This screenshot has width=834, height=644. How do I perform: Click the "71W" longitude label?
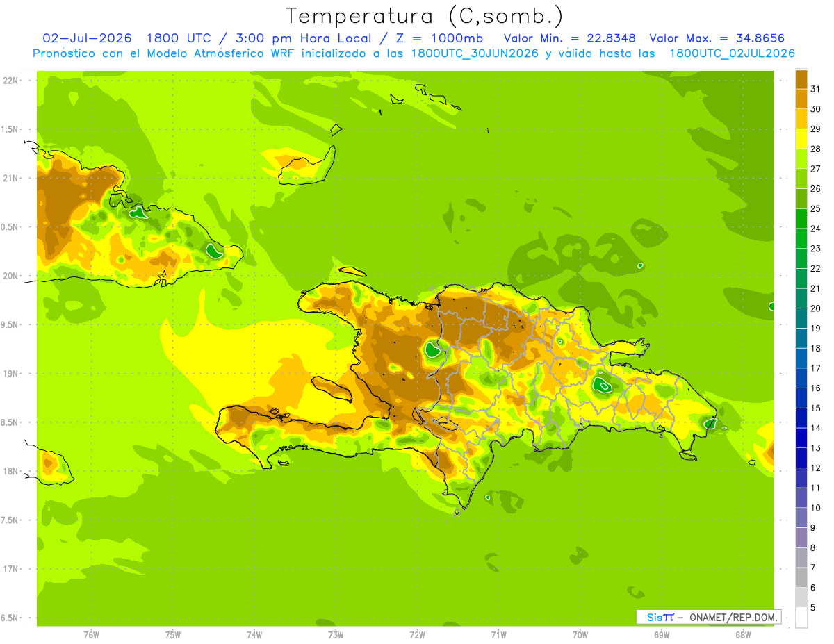coord(498,635)
